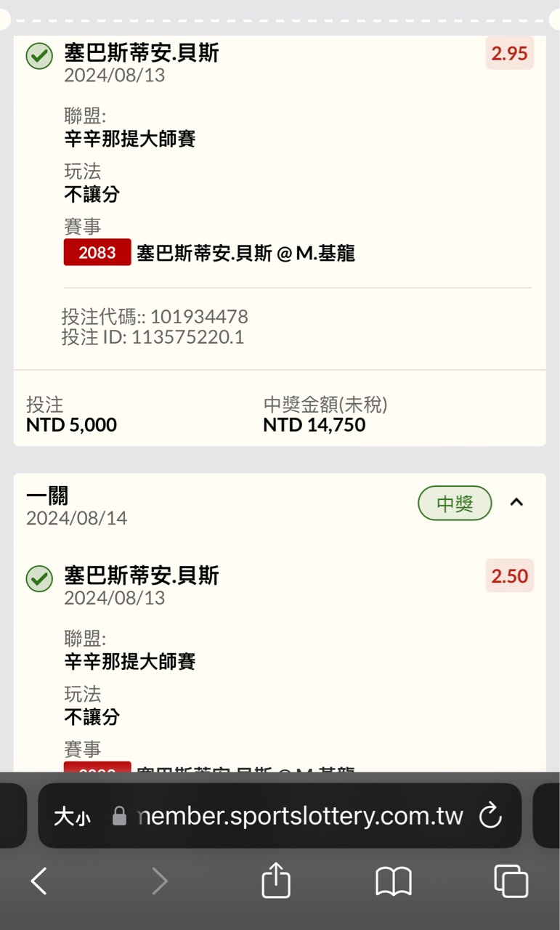Tap the 中獎 status badge
560x930 pixels.
455,503
